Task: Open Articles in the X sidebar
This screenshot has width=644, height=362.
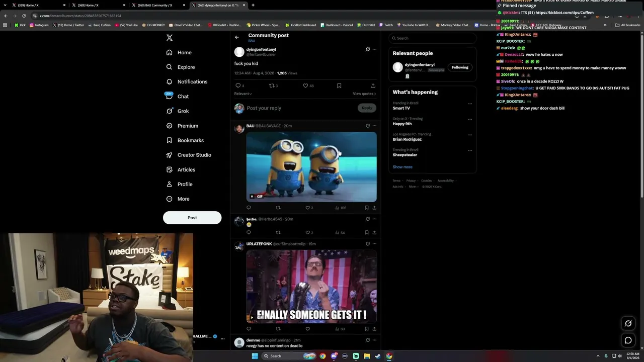Action: pyautogui.click(x=181, y=169)
